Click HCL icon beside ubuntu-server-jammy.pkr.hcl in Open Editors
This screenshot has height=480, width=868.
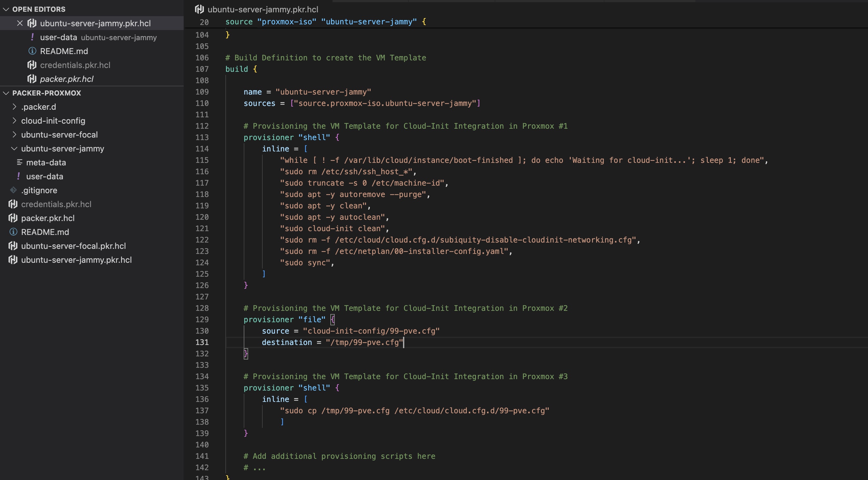[32, 23]
